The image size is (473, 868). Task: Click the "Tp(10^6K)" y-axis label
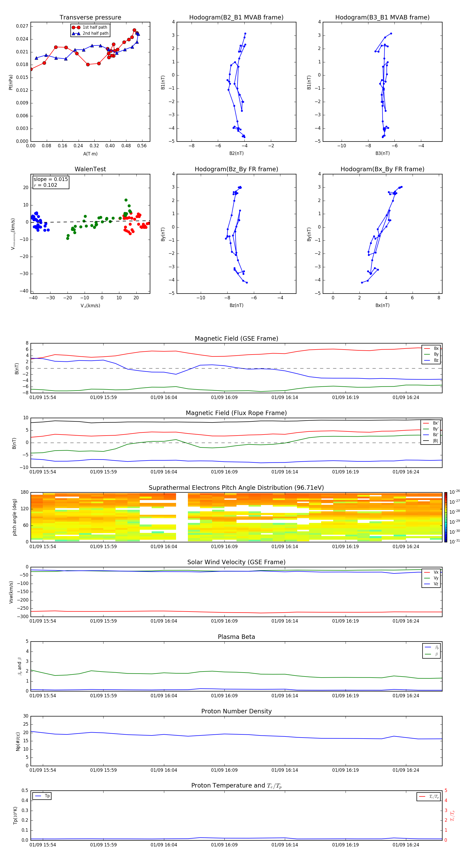(15, 815)
